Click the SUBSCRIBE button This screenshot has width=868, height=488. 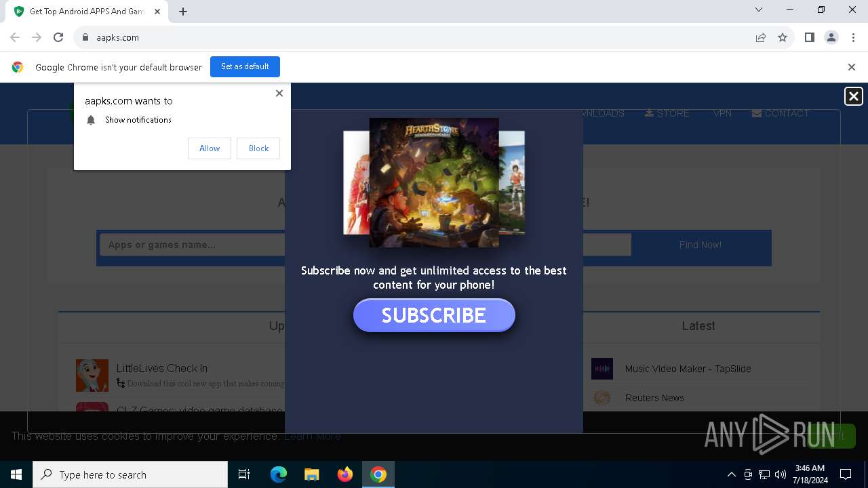[x=434, y=315]
